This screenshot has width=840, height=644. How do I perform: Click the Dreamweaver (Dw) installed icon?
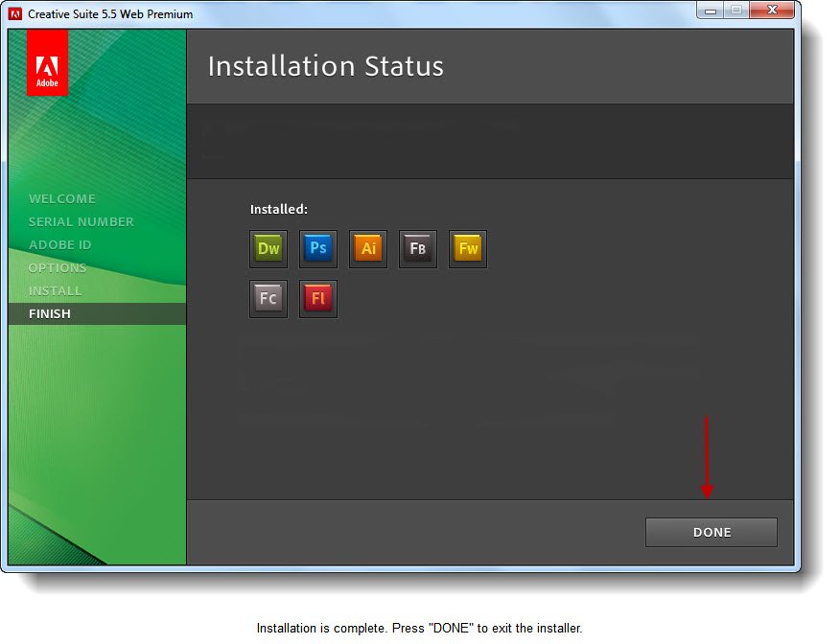pyautogui.click(x=268, y=249)
